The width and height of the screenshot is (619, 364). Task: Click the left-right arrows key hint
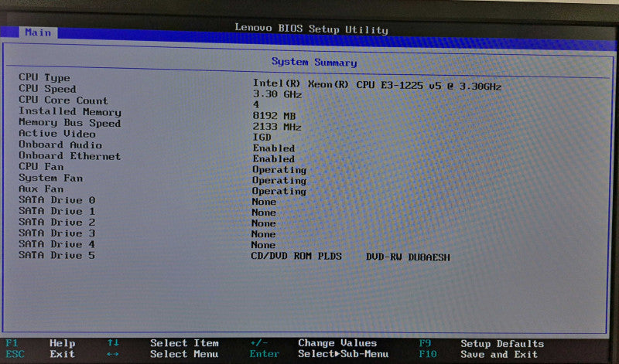tap(113, 354)
